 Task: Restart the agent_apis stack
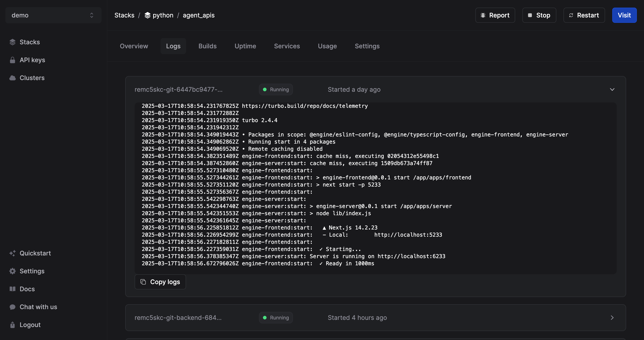584,15
